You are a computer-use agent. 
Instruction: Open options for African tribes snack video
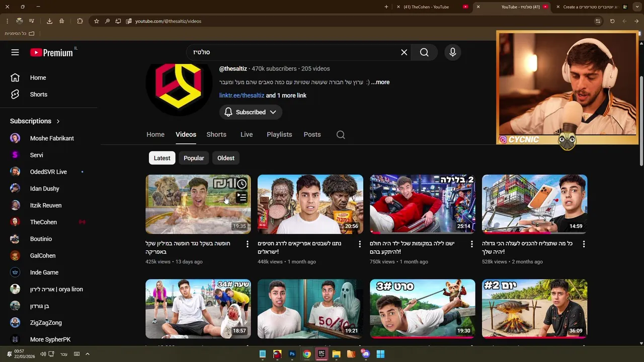pyautogui.click(x=359, y=244)
